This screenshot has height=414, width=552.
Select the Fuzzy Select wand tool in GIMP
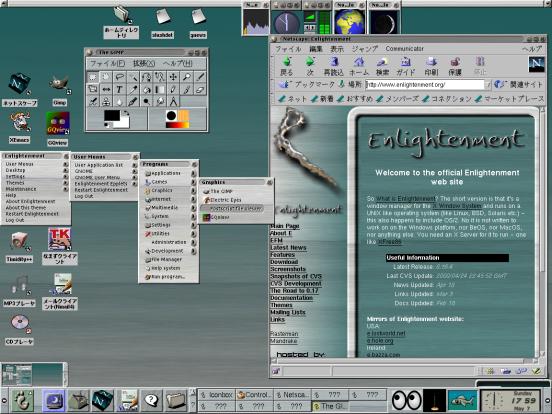tap(133, 77)
